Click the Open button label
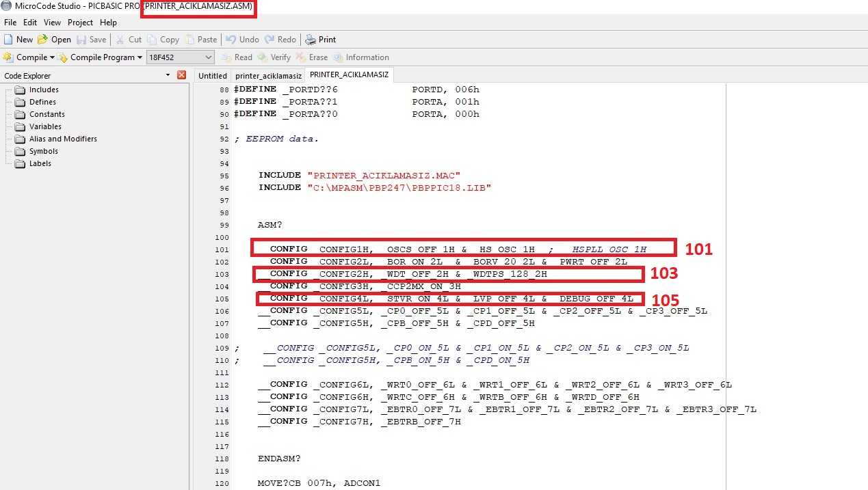Image resolution: width=868 pixels, height=490 pixels. click(x=61, y=40)
